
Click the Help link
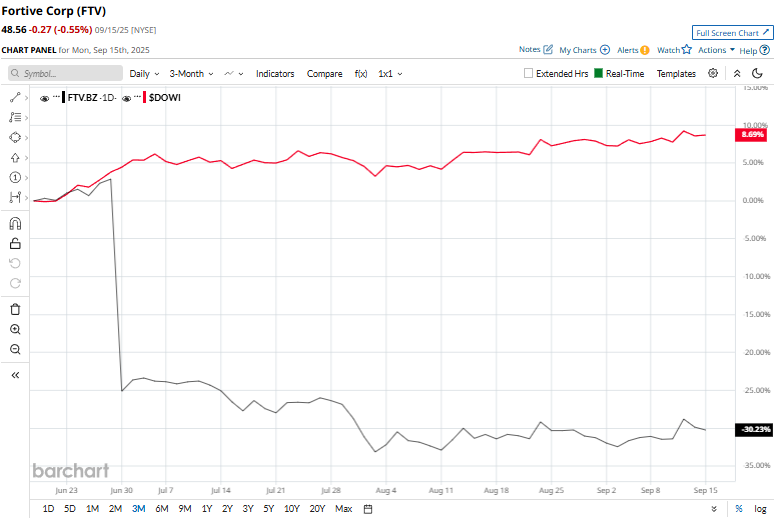click(748, 50)
